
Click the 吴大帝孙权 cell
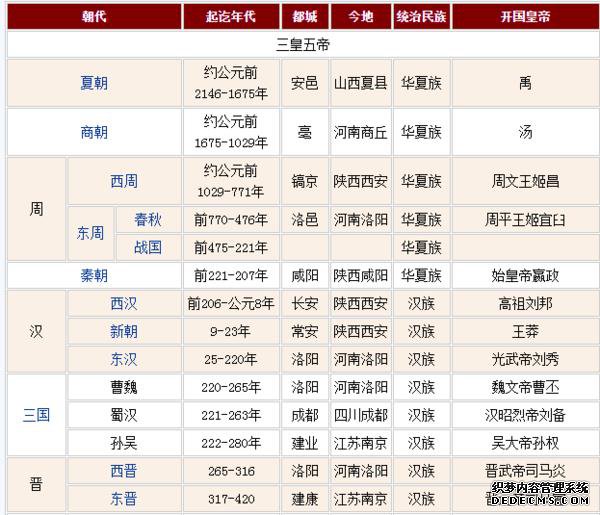click(x=525, y=443)
